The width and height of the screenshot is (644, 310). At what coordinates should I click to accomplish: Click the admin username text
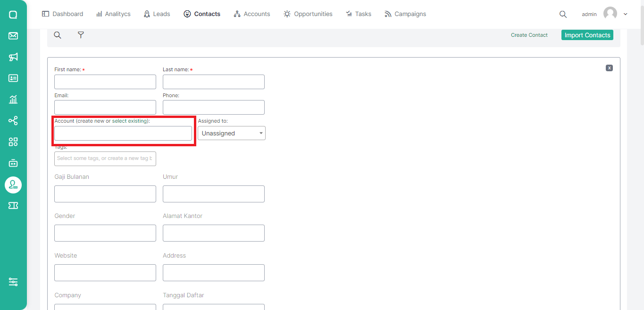click(x=589, y=14)
